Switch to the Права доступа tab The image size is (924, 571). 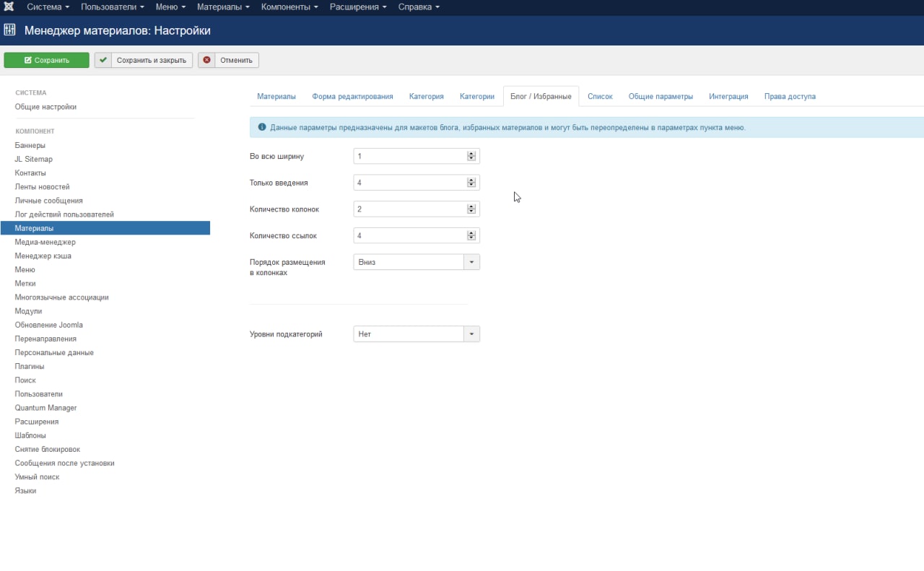pyautogui.click(x=790, y=96)
